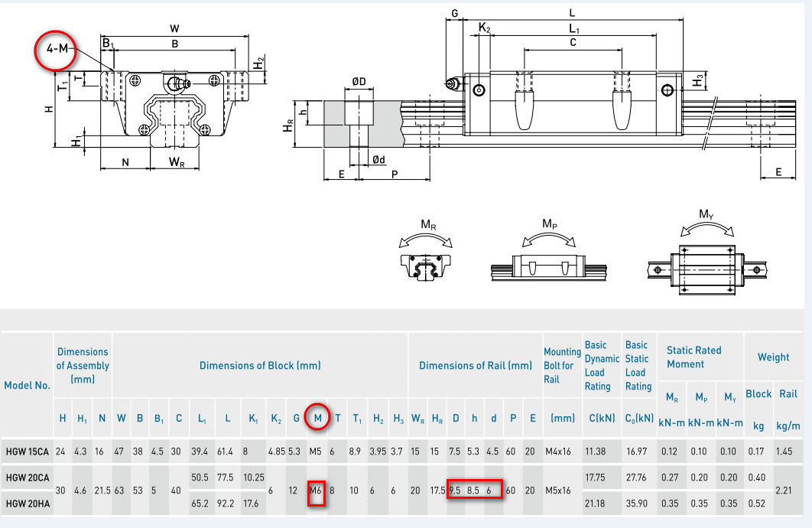Click the '3.95' H2 value

click(x=378, y=451)
